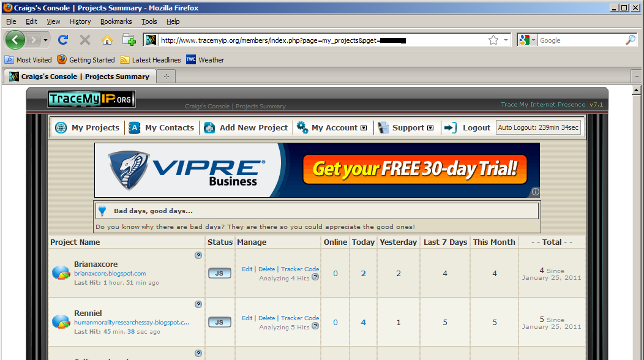The image size is (644, 360).
Task: Open the back-forward history dropdown
Action: coord(45,40)
